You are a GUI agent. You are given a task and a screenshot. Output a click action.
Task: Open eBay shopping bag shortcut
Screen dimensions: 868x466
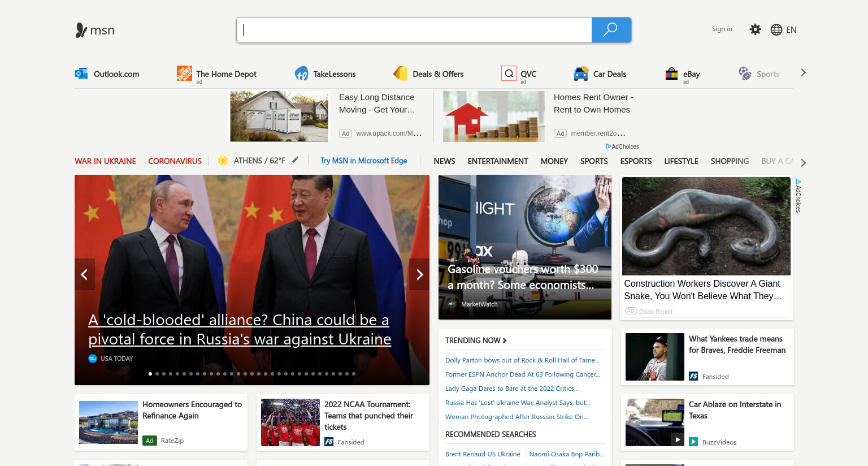[x=671, y=74]
